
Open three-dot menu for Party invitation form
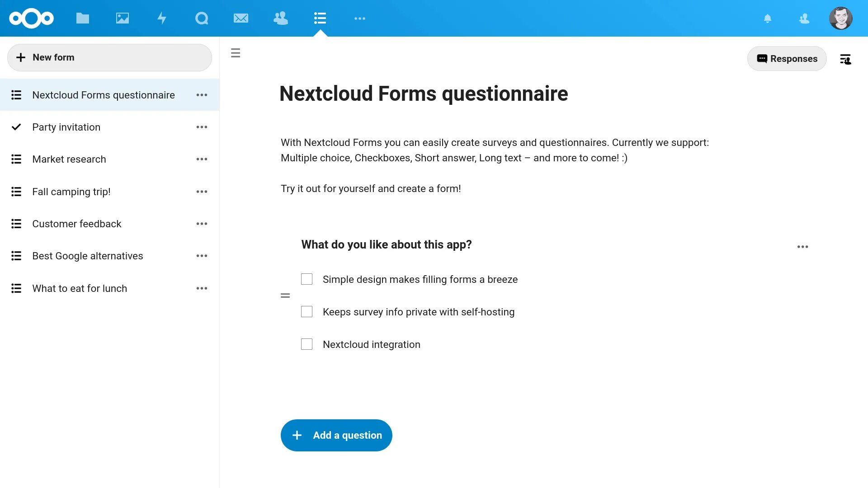point(202,127)
